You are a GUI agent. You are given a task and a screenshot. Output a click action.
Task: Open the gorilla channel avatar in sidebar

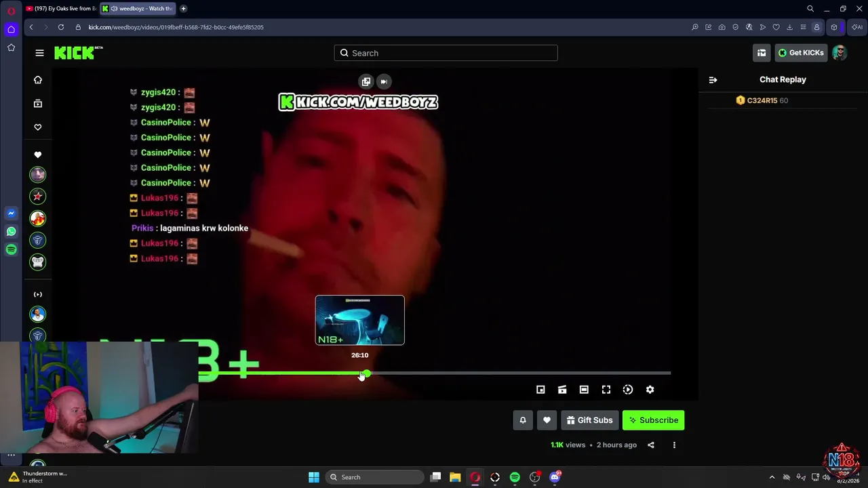(x=38, y=262)
